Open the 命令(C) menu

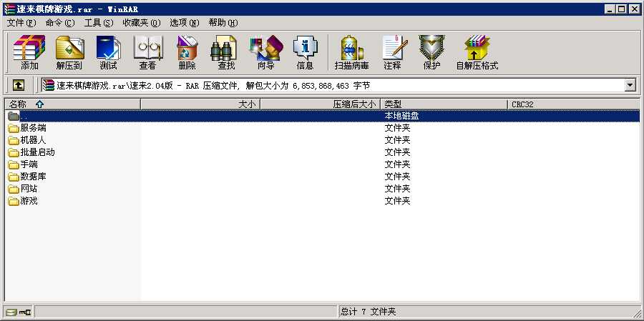coord(60,23)
